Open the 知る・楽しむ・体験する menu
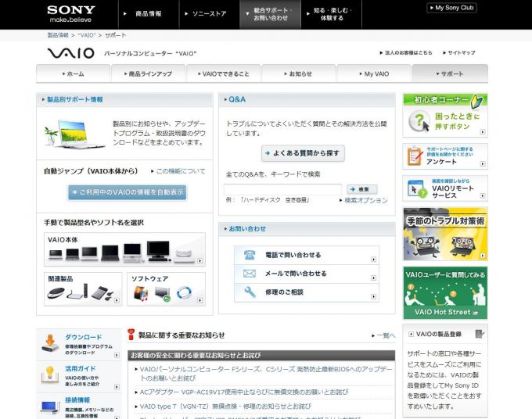Image resolution: width=532 pixels, height=419 pixels. (332, 14)
